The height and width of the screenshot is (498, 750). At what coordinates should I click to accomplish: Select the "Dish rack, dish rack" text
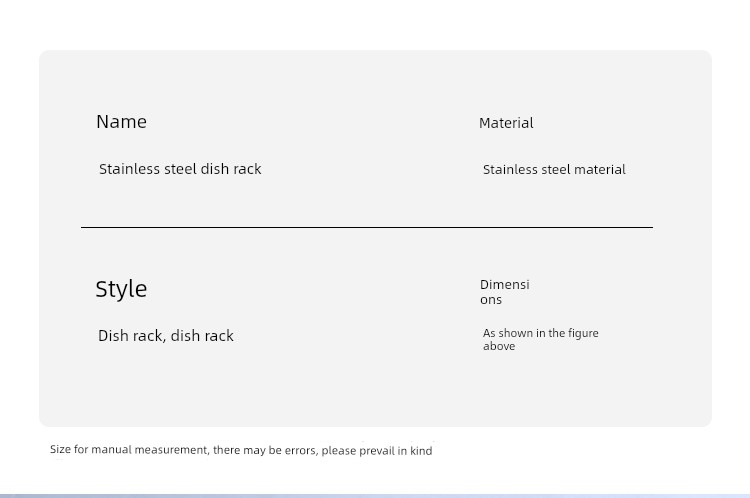point(166,336)
